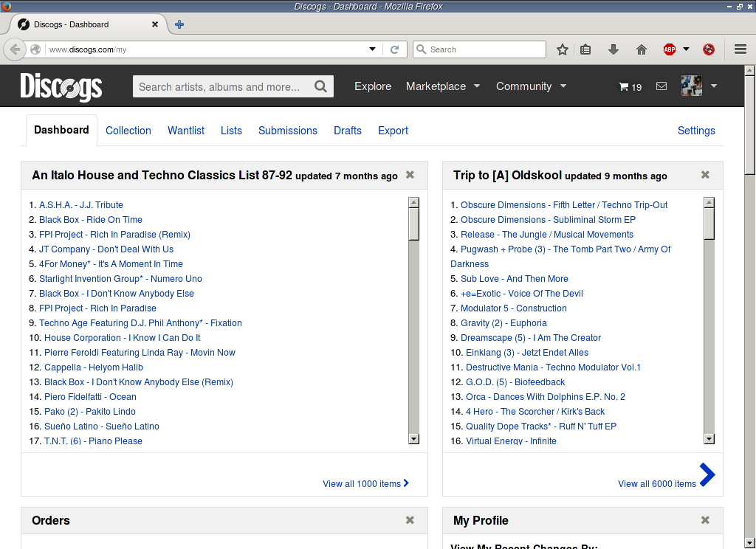This screenshot has height=549, width=756.
Task: Open Gravity (2) - Euphoria link
Action: (x=504, y=323)
